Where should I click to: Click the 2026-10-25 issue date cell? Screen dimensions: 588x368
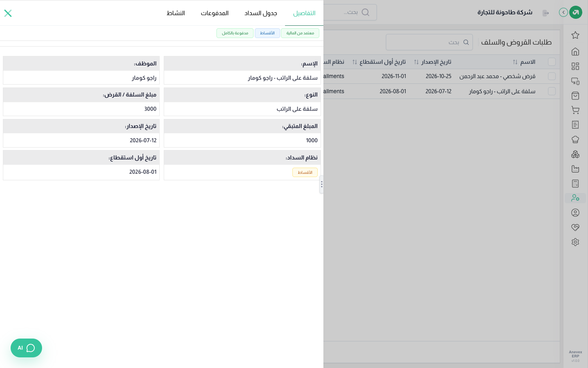[x=439, y=76]
